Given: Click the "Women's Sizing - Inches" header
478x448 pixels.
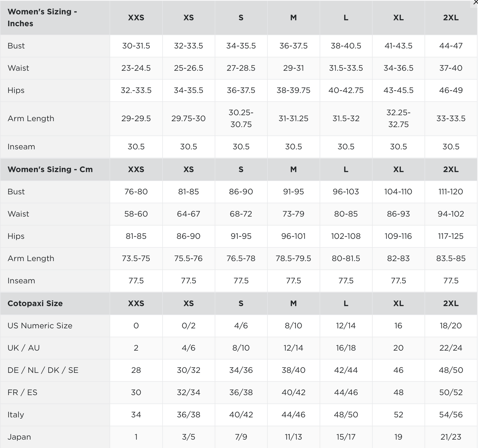Looking at the screenshot, I should pyautogui.click(x=42, y=18).
